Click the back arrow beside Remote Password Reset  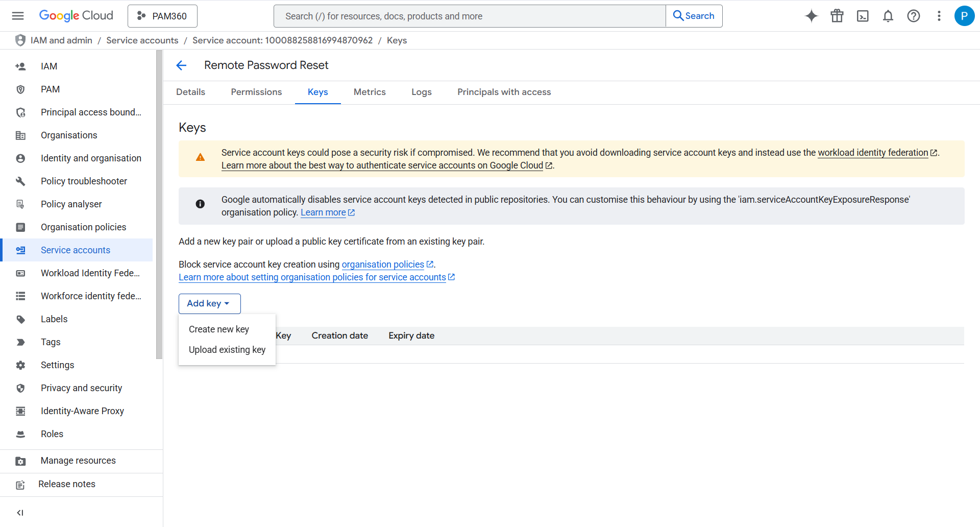[x=182, y=65]
